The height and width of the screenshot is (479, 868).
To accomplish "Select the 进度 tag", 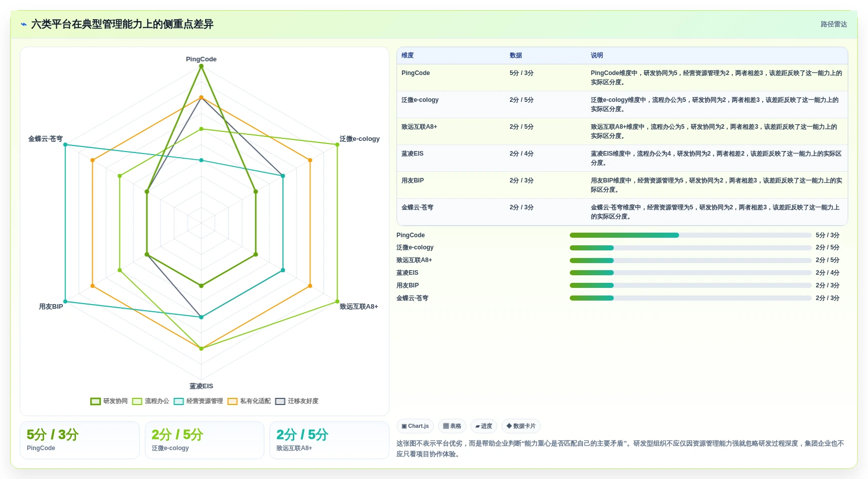I will (484, 426).
